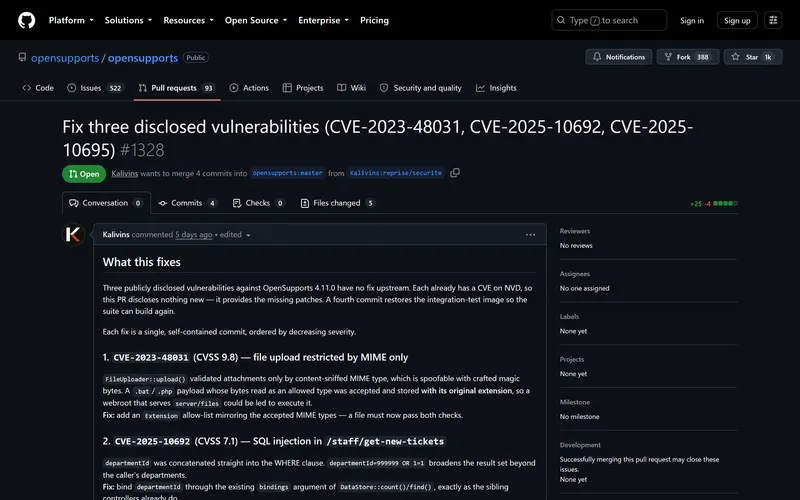Screen dimensions: 800x500
Task: Focus the Type to search field
Action: pos(609,20)
